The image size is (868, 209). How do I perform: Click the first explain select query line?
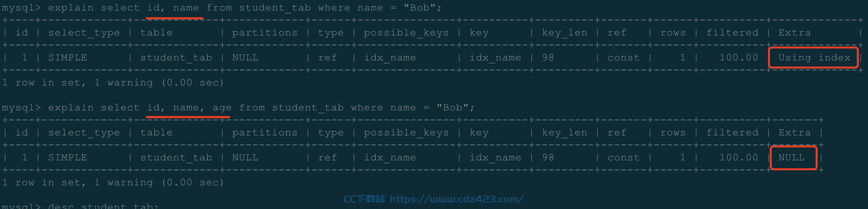(x=221, y=8)
